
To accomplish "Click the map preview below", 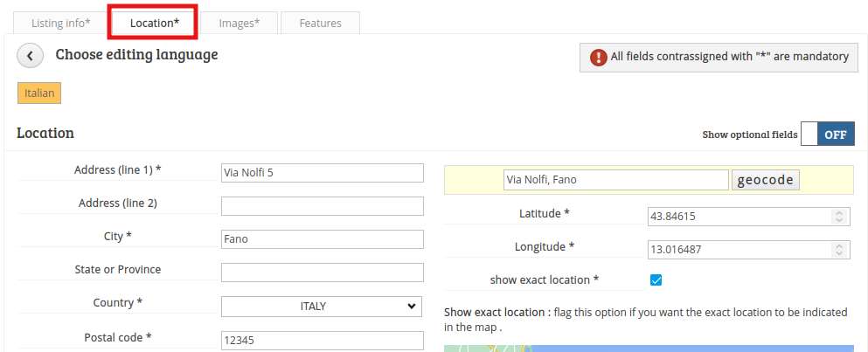I will [649, 349].
